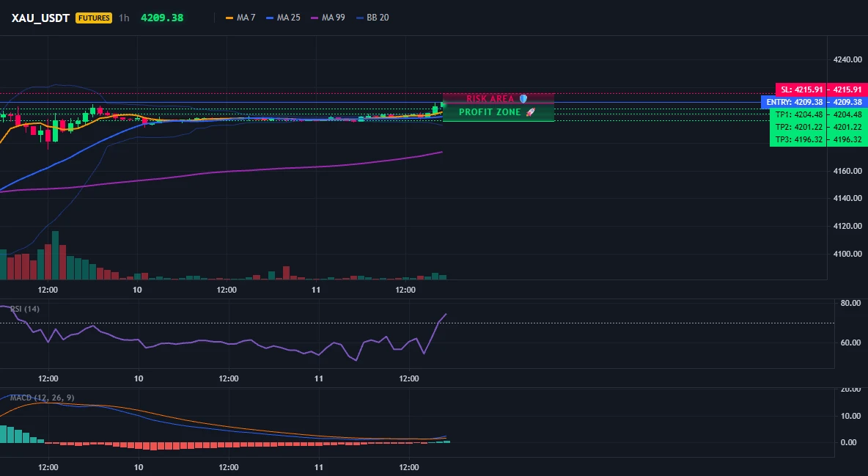Image resolution: width=868 pixels, height=476 pixels.
Task: Click the current price 4209.38 in header
Action: 161,18
